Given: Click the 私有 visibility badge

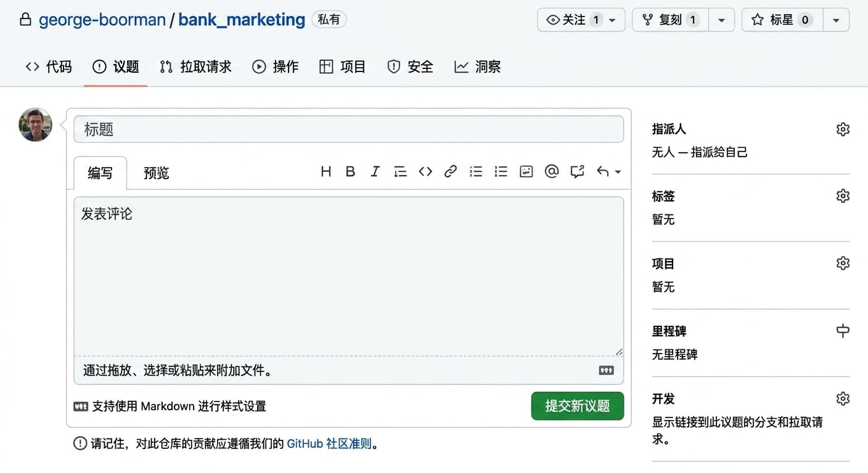Looking at the screenshot, I should 329,20.
